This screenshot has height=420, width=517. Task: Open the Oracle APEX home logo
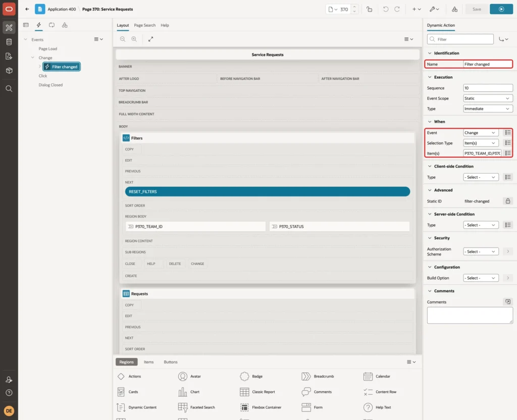pos(9,9)
